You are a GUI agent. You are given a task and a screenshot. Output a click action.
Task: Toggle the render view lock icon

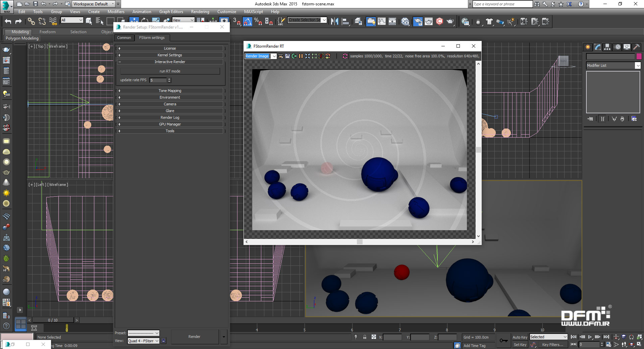[163, 341]
